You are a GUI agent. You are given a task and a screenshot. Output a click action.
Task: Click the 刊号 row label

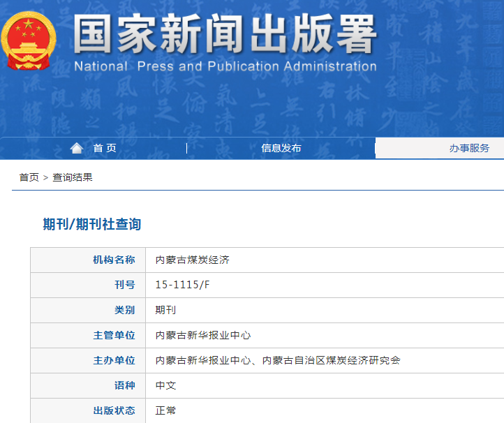[124, 285]
